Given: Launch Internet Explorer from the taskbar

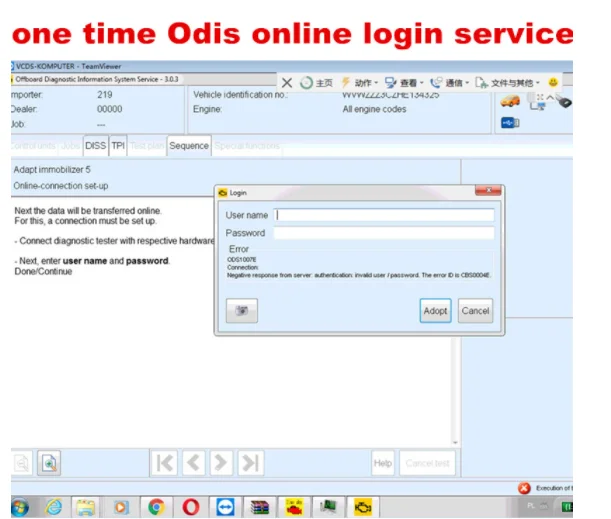Looking at the screenshot, I should [x=54, y=507].
